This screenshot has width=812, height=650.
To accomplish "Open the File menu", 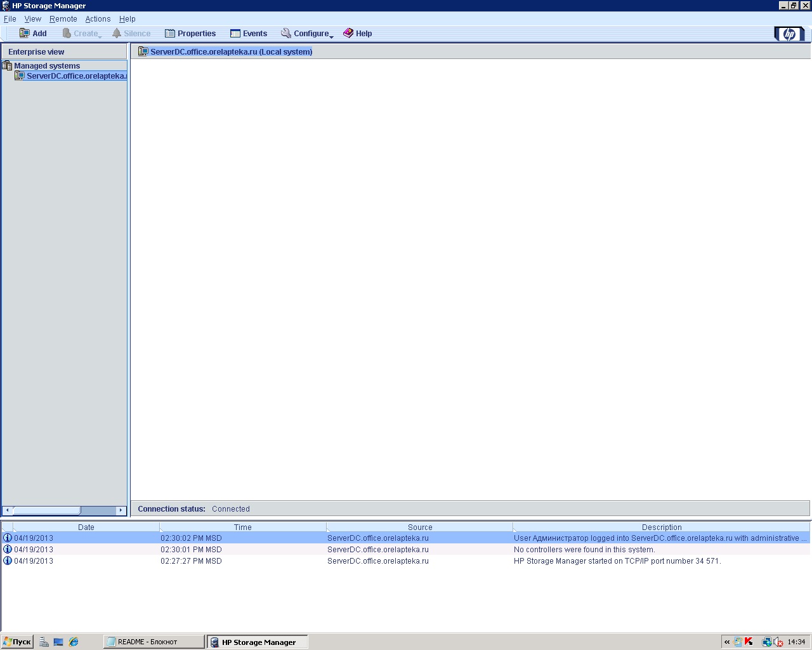I will [10, 19].
